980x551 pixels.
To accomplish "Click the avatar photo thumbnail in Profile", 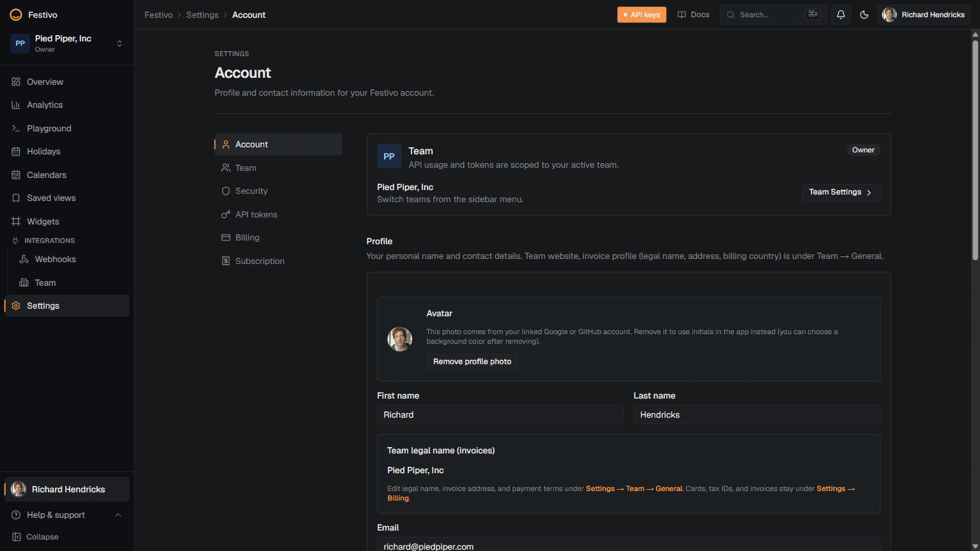I will [400, 339].
